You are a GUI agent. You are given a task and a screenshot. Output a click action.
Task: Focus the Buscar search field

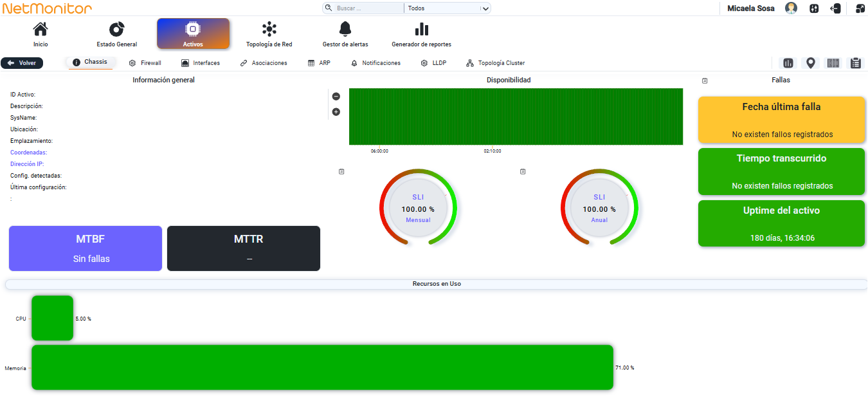tap(368, 8)
